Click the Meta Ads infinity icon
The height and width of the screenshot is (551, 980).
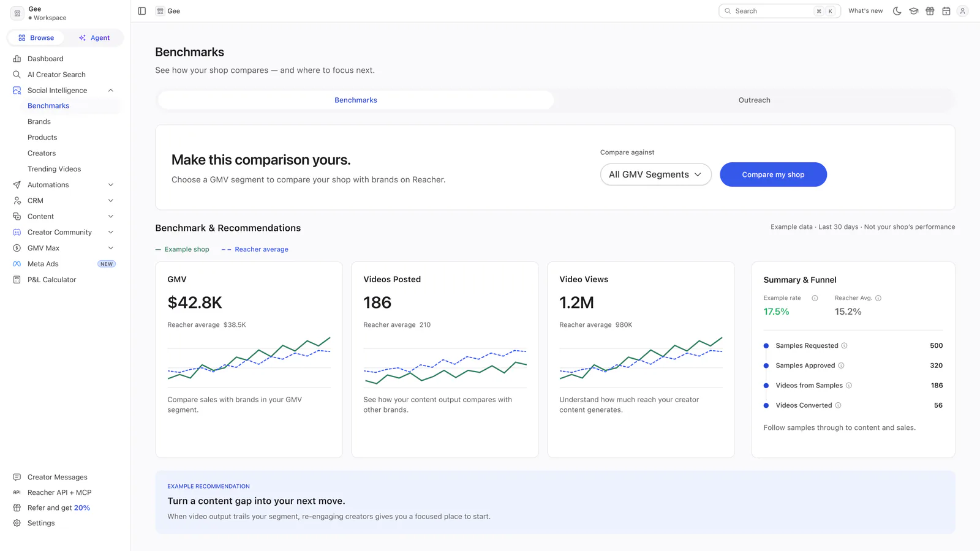pyautogui.click(x=17, y=264)
